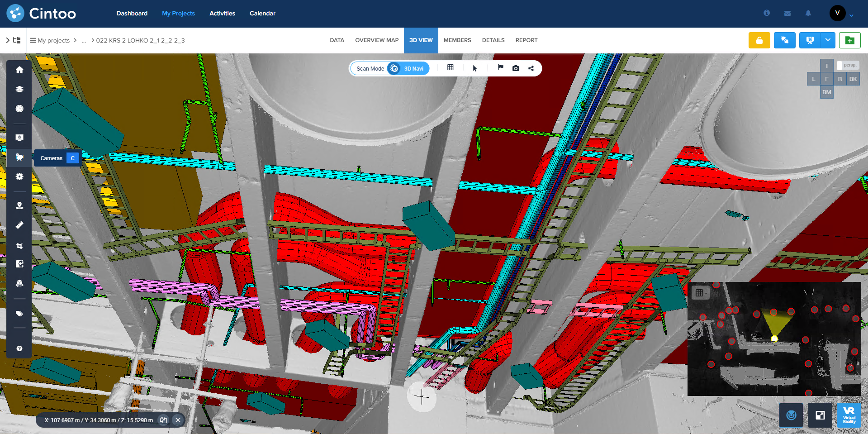
Task: Select the location pin annotation tool
Action: (x=19, y=205)
